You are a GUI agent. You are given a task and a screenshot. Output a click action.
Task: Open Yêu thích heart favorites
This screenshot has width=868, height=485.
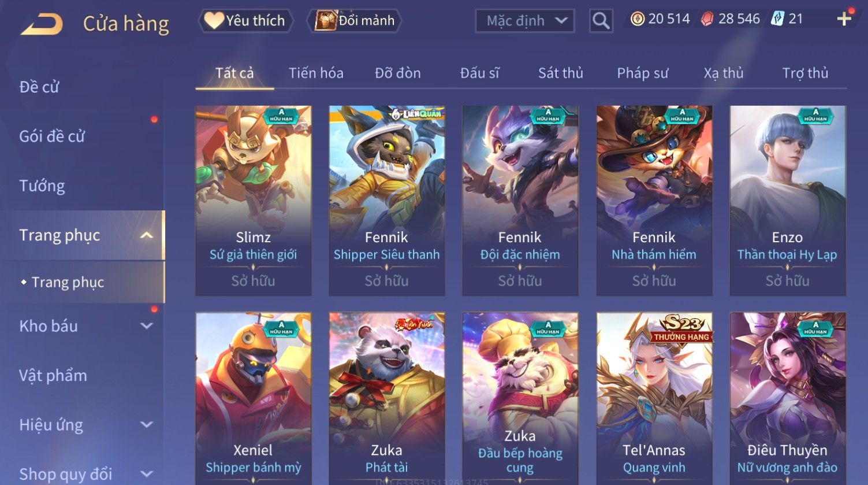click(x=245, y=21)
